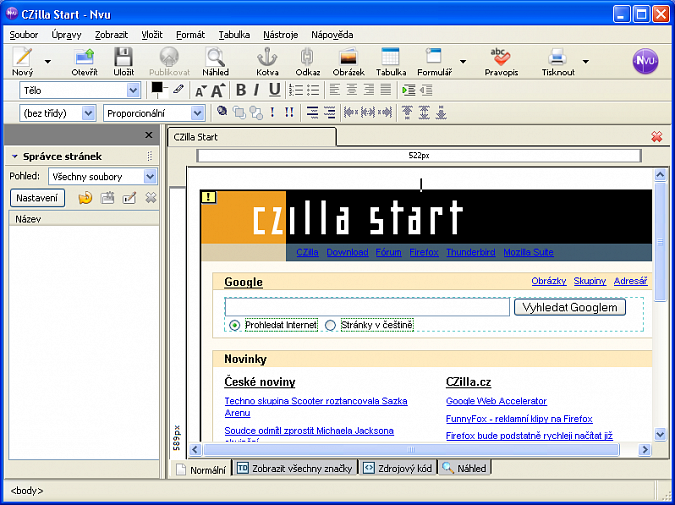Switch to Zdrojový kód tab
The width and height of the screenshot is (675, 505).
tap(398, 468)
